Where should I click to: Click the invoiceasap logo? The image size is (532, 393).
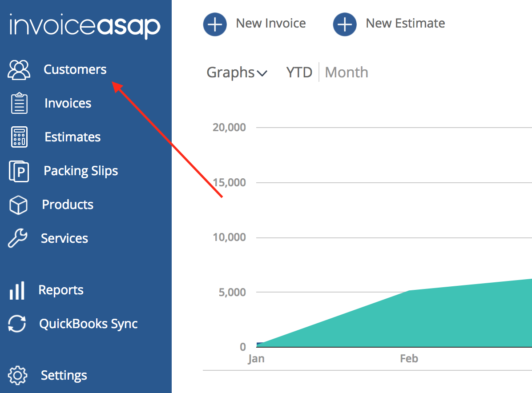click(85, 27)
